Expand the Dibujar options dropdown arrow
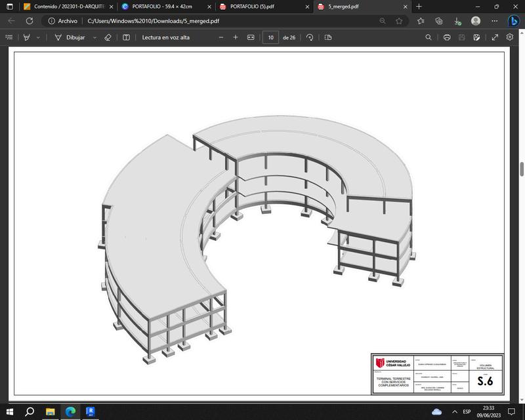Screen dimensions: 525x420 pyautogui.click(x=94, y=37)
